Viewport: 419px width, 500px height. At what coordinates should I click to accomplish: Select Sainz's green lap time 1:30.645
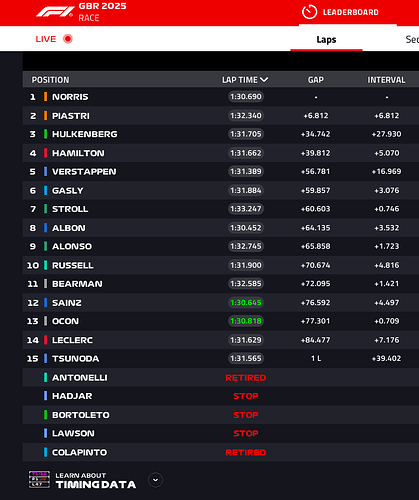(246, 303)
